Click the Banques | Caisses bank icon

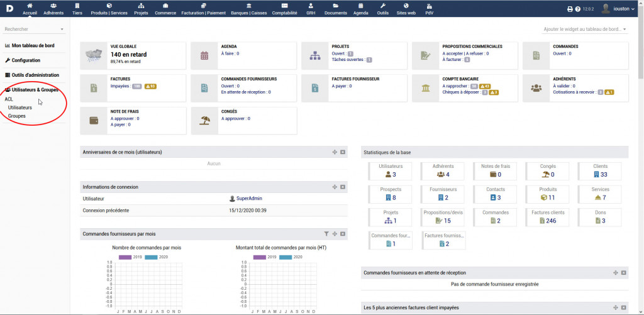coord(249,6)
